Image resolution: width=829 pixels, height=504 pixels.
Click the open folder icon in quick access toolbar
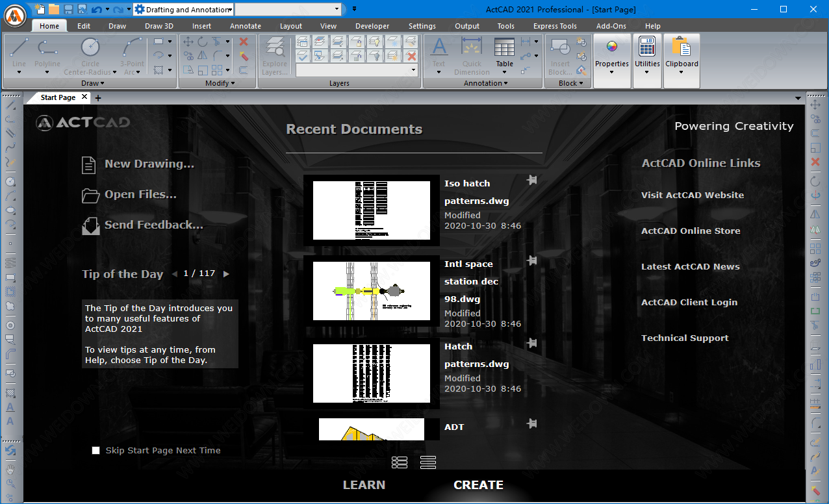click(x=54, y=9)
